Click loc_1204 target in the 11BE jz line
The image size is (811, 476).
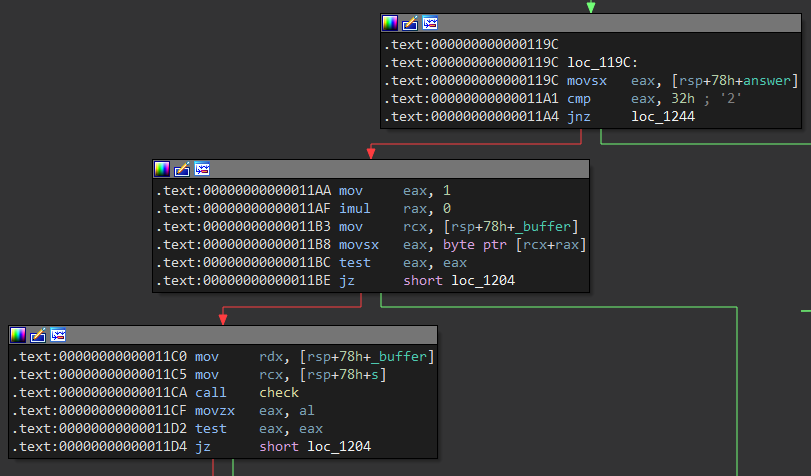click(483, 281)
